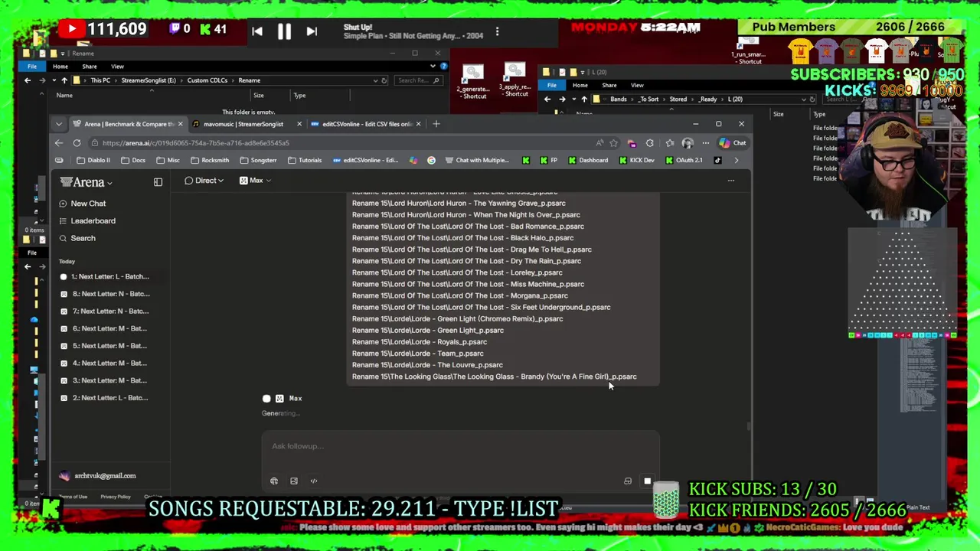Open the browser tab search dropdown
Image resolution: width=980 pixels, height=551 pixels.
tap(58, 124)
